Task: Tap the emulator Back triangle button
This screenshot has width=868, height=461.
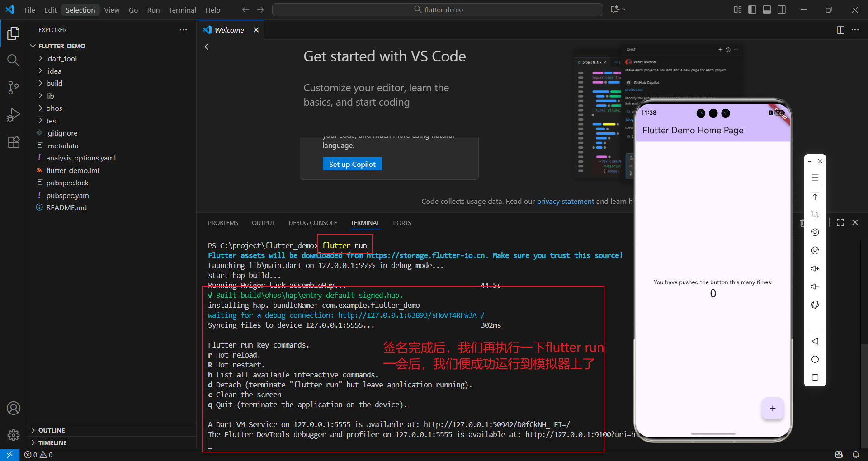Action: coord(815,341)
